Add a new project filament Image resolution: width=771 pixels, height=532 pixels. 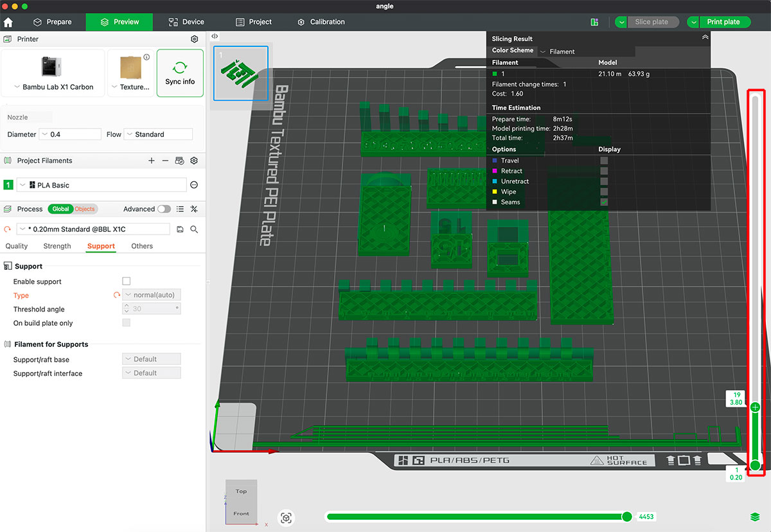[152, 161]
